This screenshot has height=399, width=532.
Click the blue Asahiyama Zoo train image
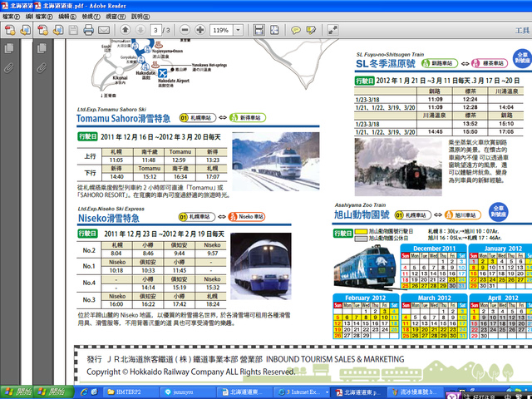(x=366, y=267)
